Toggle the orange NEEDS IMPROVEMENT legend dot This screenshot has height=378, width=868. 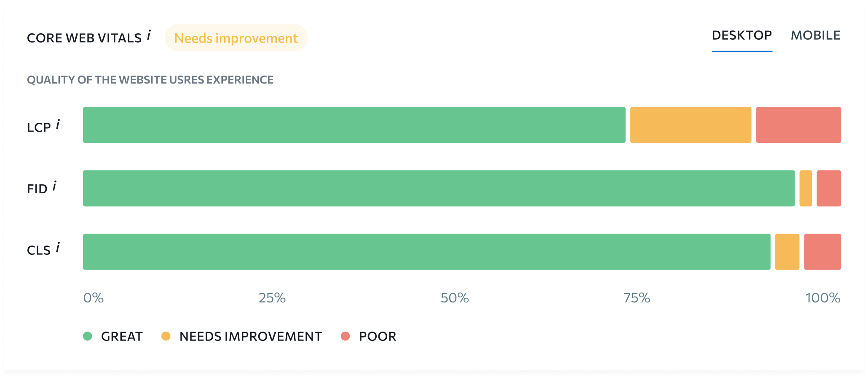tap(166, 336)
